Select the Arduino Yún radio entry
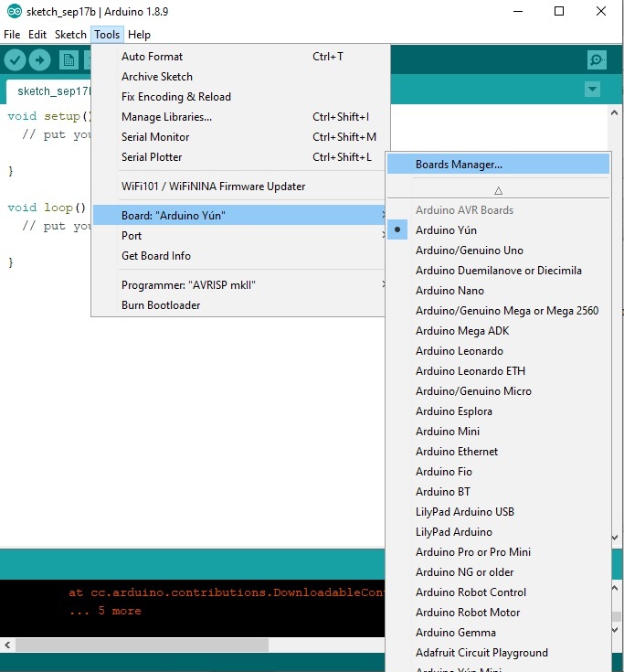 coord(498,230)
